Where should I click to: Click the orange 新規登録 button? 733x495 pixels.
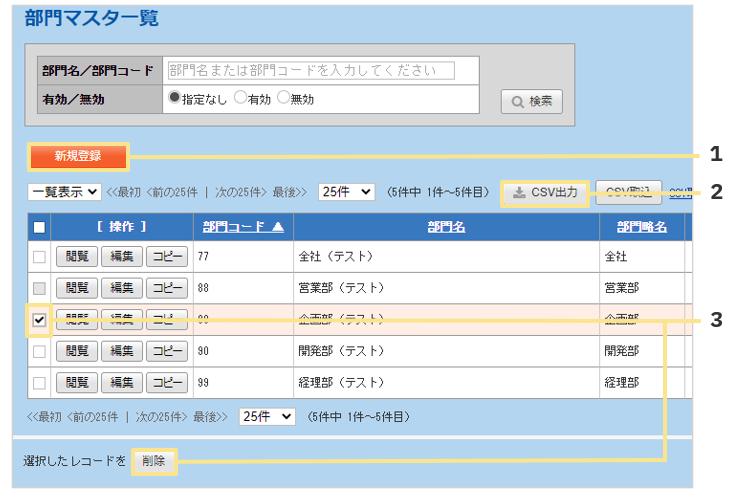pyautogui.click(x=78, y=156)
